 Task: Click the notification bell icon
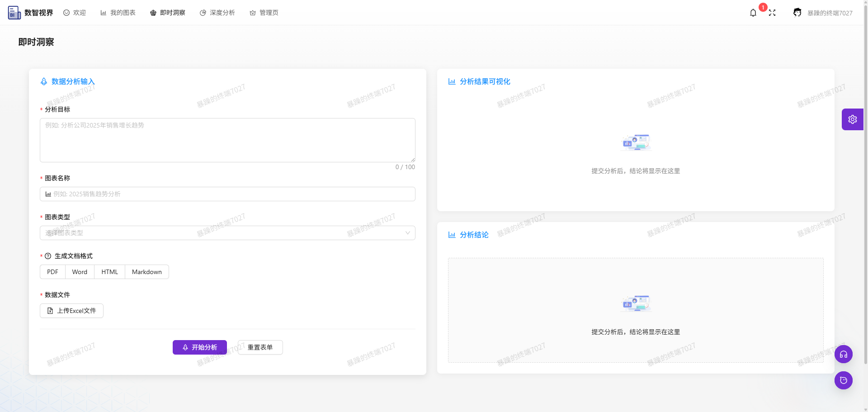[753, 13]
